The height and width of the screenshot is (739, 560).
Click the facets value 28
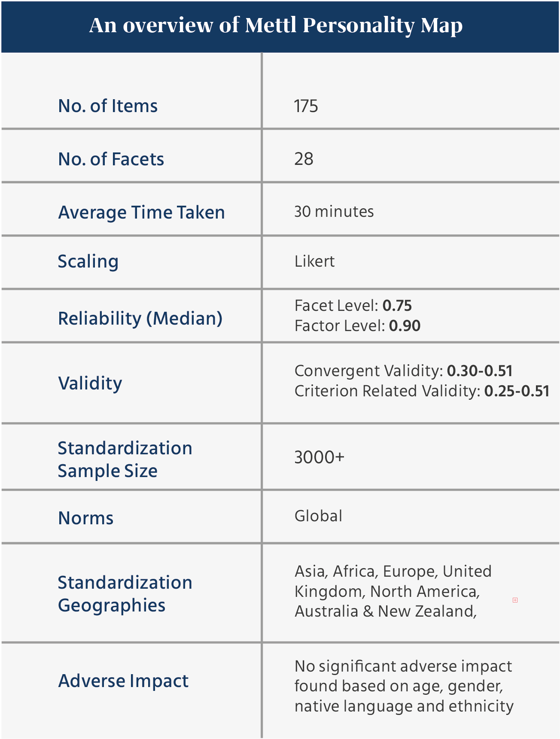tap(304, 159)
